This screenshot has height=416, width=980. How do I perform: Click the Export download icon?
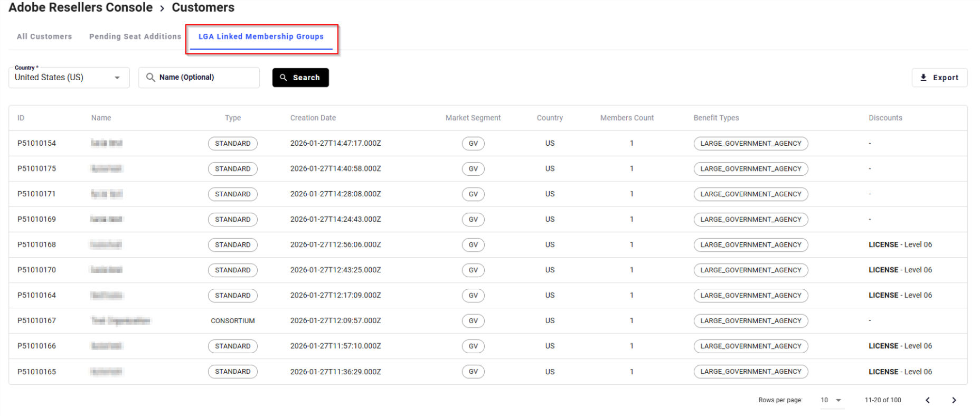coord(924,78)
